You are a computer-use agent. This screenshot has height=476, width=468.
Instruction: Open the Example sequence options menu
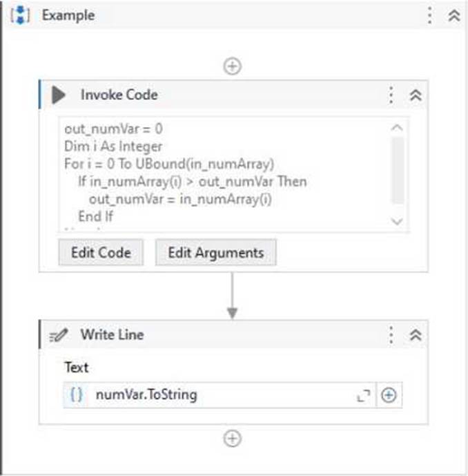point(429,15)
